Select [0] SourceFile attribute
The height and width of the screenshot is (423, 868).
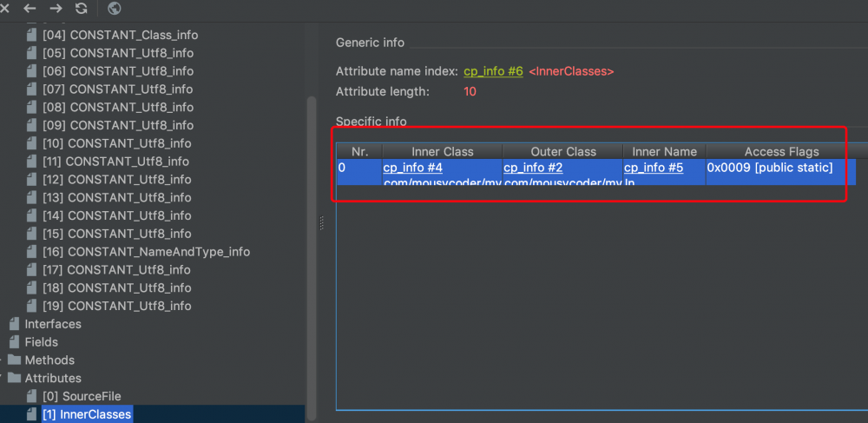[x=82, y=396]
